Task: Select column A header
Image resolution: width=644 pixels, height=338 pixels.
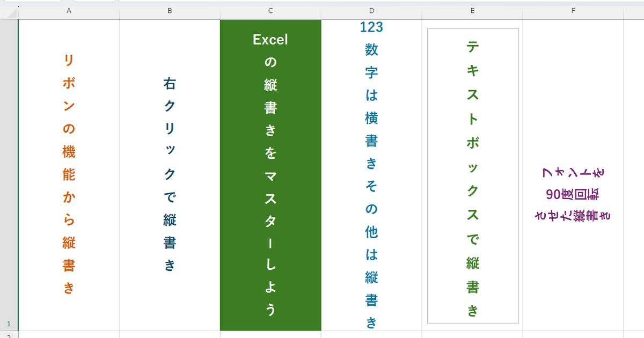Action: coord(69,11)
